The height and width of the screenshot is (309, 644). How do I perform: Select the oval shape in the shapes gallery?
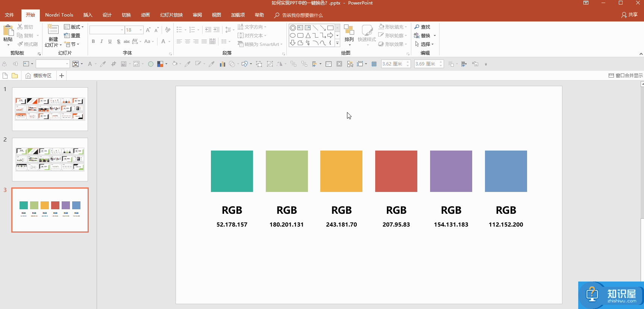(292, 35)
